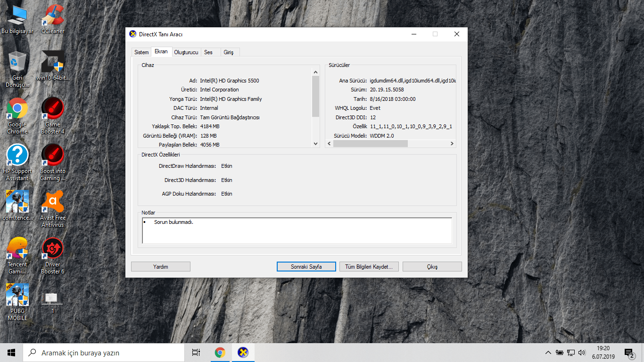Click Chrome icon in the taskbar

click(220, 353)
